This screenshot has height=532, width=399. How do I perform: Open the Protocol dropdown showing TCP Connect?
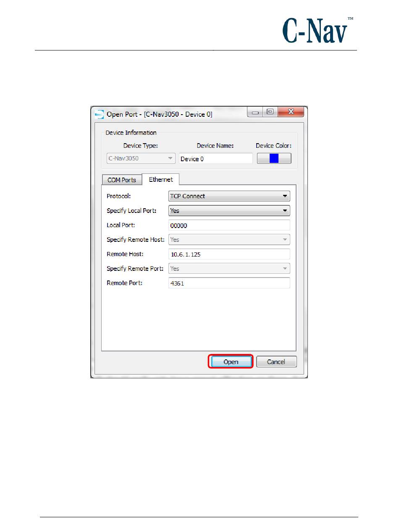[x=229, y=196]
